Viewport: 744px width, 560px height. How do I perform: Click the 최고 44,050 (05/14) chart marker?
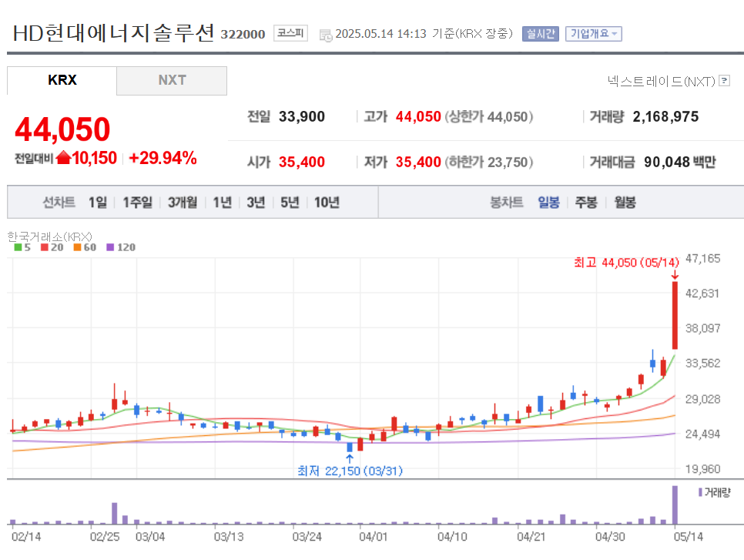[x=626, y=263]
